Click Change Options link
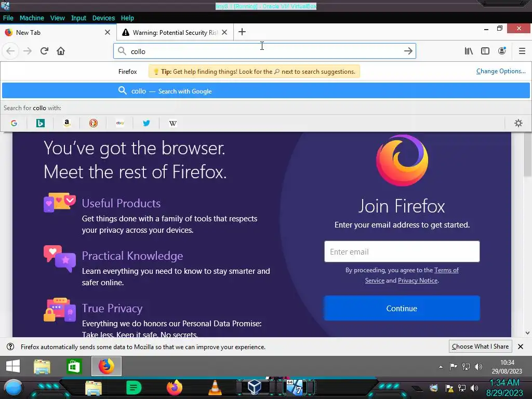 click(x=501, y=71)
